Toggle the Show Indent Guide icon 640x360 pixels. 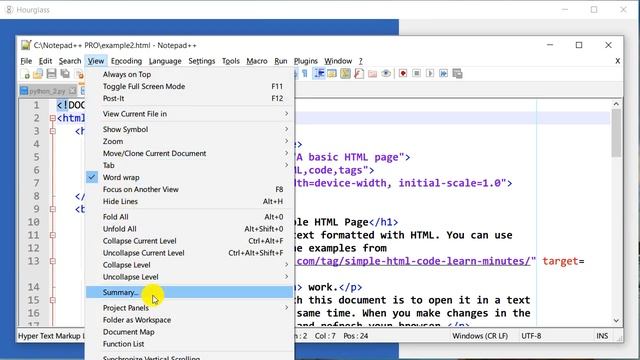tap(319, 73)
